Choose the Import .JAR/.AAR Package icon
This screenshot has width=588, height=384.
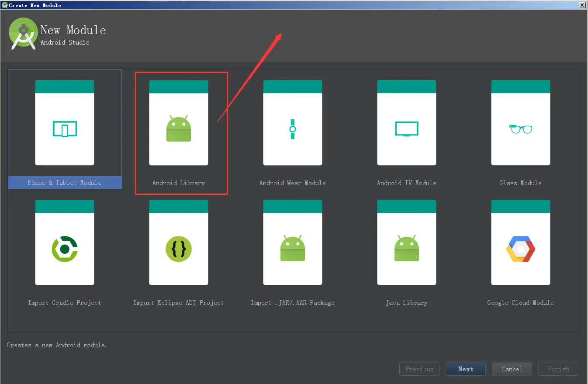point(293,242)
